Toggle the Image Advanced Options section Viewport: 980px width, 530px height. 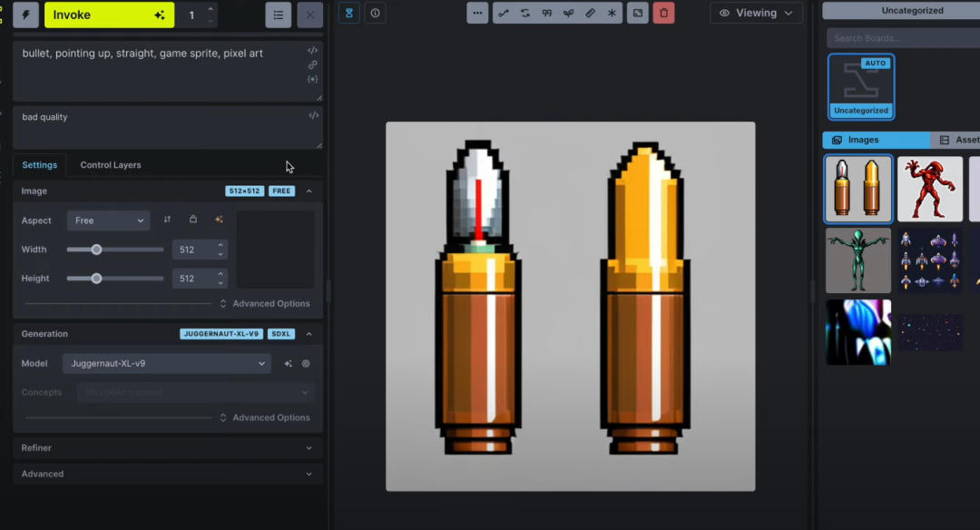click(x=265, y=304)
